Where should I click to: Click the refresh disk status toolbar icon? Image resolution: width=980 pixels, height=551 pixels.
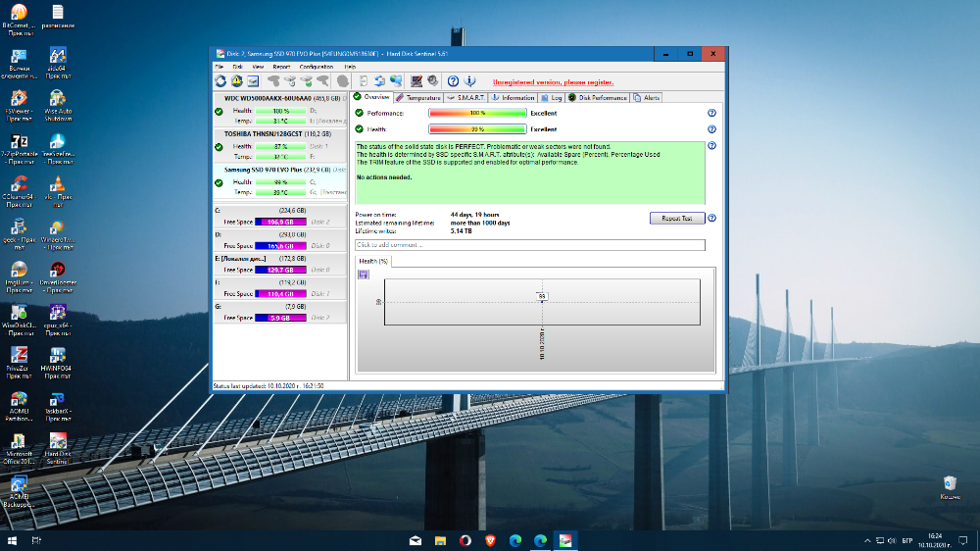pyautogui.click(x=220, y=81)
